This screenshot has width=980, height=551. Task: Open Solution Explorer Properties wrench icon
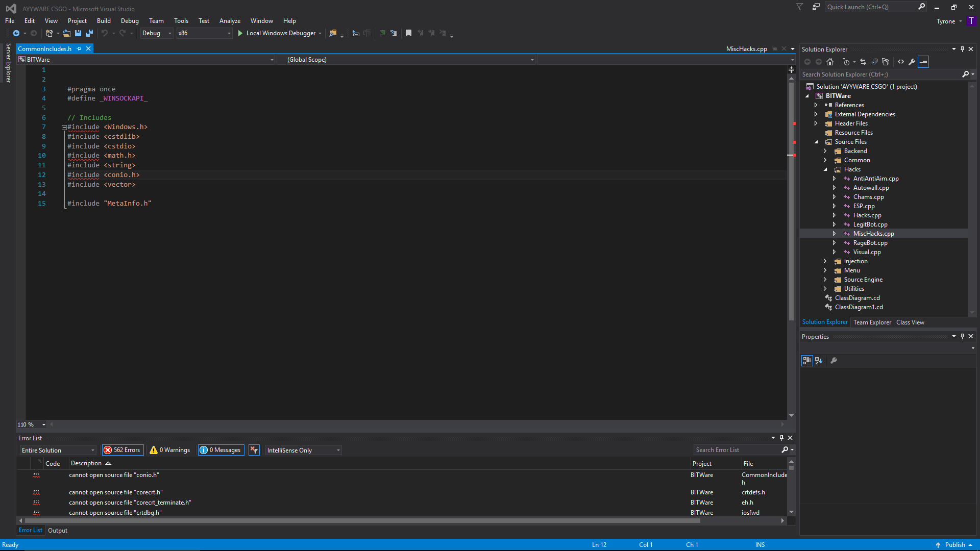pyautogui.click(x=912, y=62)
